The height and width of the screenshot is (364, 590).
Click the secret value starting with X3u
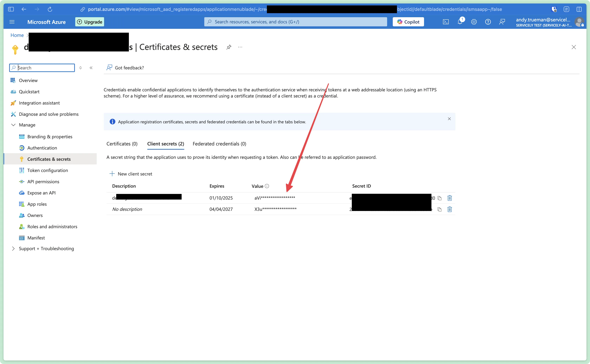point(275,209)
